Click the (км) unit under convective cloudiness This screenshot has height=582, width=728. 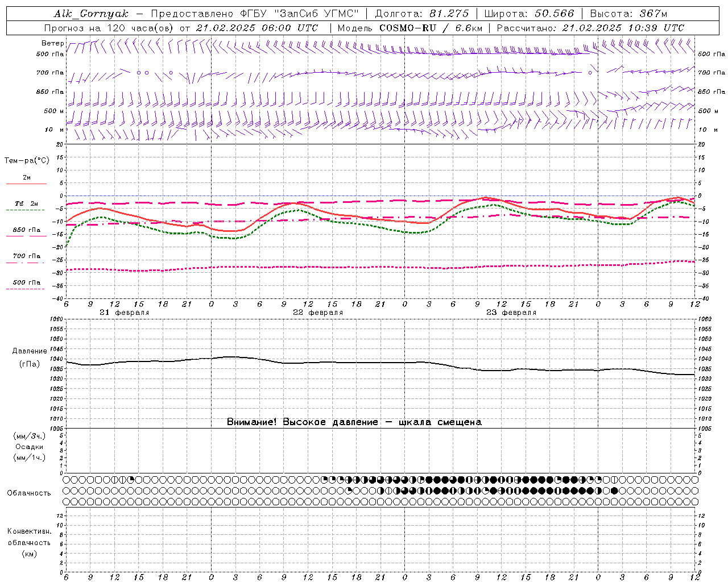[x=29, y=554]
